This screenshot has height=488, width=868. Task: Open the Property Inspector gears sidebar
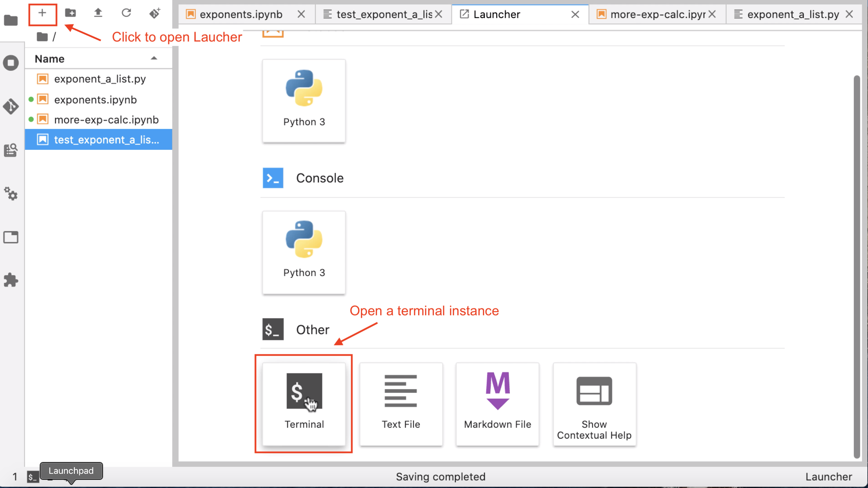(x=11, y=193)
